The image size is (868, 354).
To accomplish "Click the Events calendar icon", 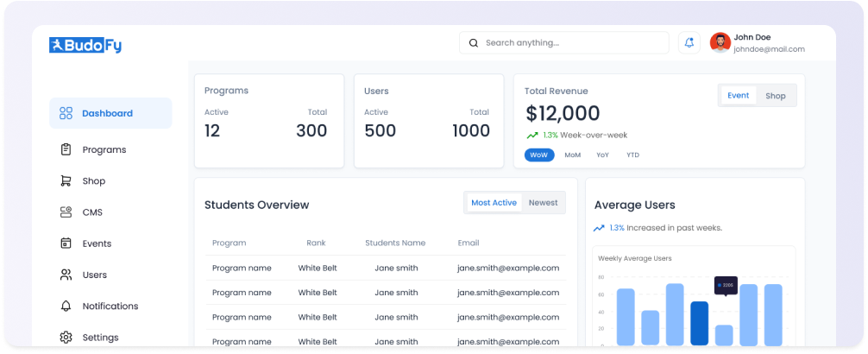I will (x=66, y=243).
